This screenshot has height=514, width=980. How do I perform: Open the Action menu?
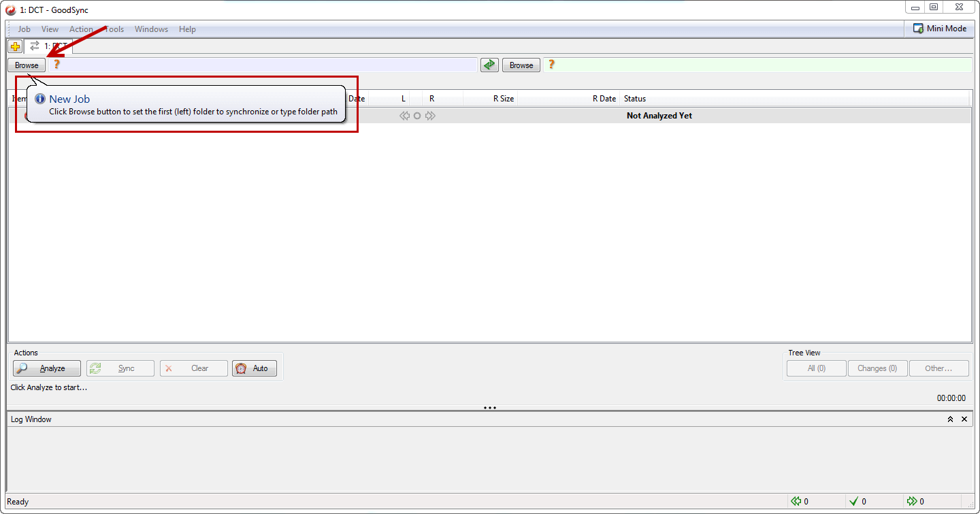pyautogui.click(x=81, y=29)
